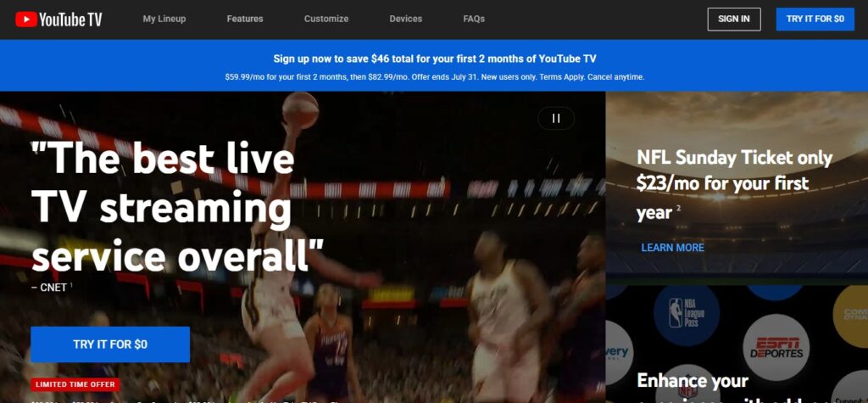
Task: Click the YouTube TV logo
Action: point(58,20)
